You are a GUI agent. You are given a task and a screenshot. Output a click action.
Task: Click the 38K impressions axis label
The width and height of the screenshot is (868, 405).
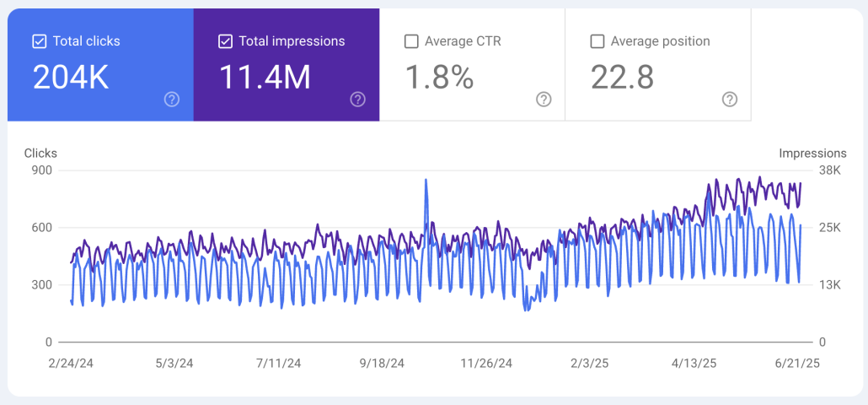(x=832, y=170)
